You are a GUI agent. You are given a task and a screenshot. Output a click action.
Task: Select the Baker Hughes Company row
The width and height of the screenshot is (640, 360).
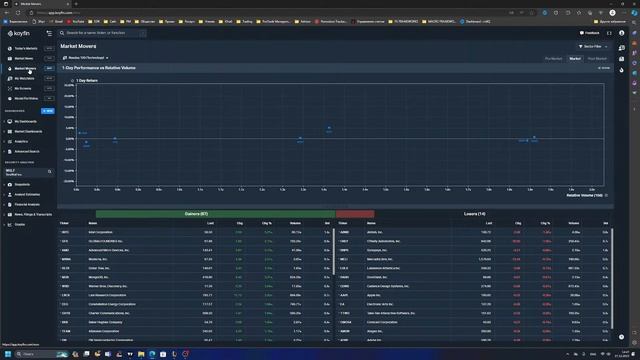pyautogui.click(x=196, y=322)
